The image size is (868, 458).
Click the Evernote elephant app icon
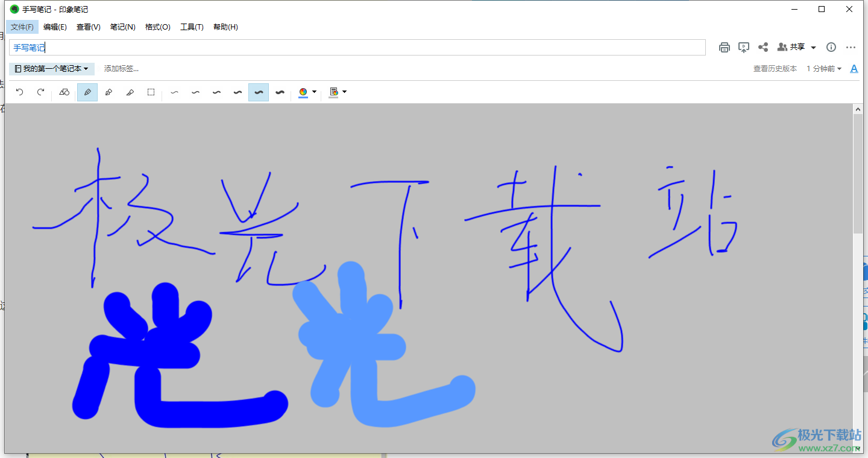click(x=14, y=9)
